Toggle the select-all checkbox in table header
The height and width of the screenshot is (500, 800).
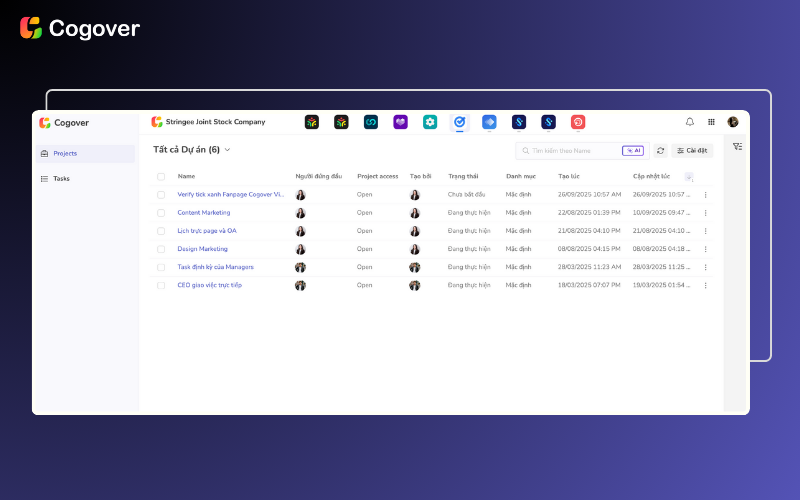(x=161, y=177)
